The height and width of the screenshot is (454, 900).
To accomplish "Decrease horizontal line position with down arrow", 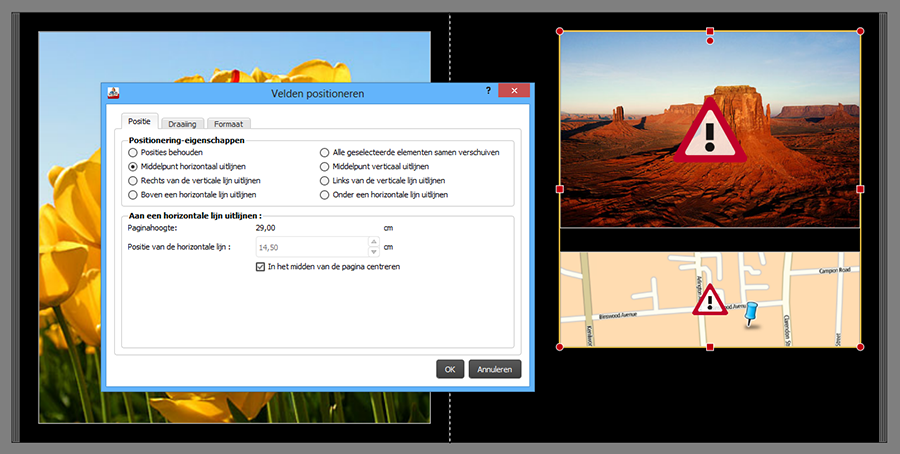I will pyautogui.click(x=374, y=251).
